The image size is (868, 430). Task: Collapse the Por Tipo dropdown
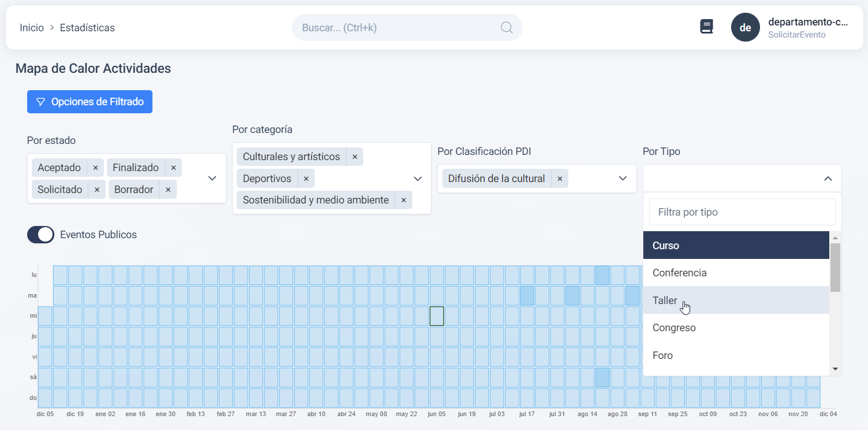(828, 179)
